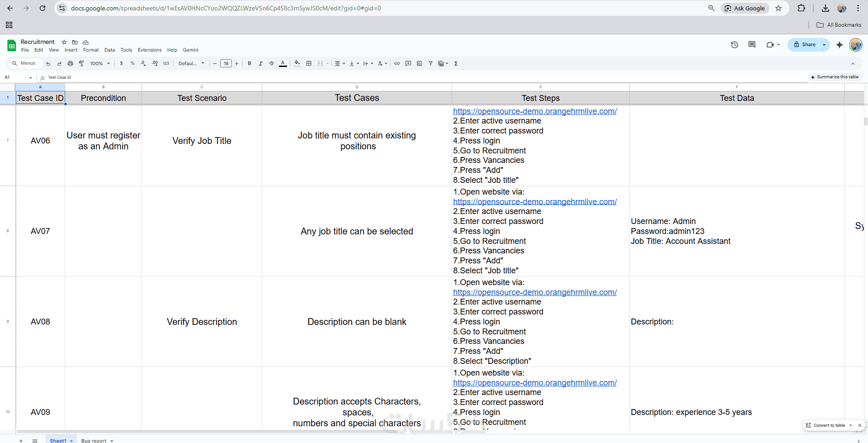The height and width of the screenshot is (443, 868).
Task: Open the zoom level dropdown
Action: click(x=99, y=63)
